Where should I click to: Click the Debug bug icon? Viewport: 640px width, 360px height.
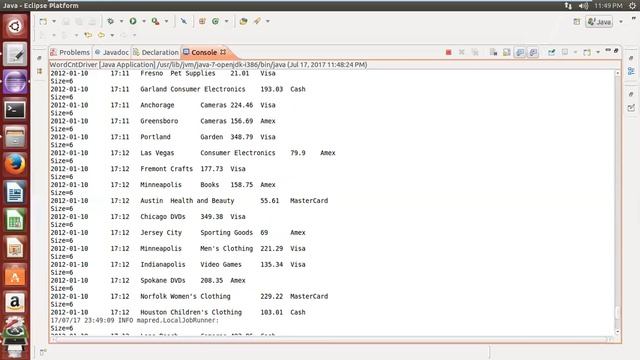[110, 21]
